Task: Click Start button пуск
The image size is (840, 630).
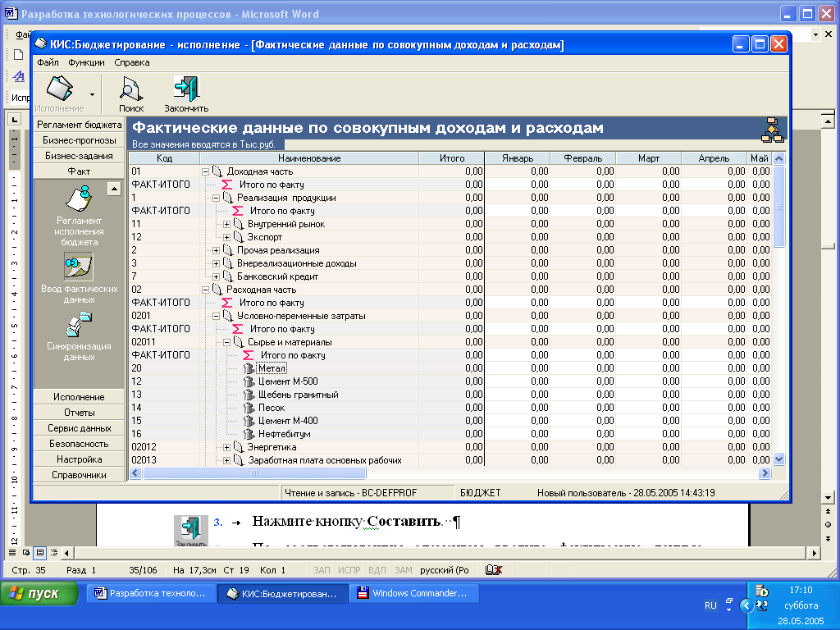Action: pos(39,594)
